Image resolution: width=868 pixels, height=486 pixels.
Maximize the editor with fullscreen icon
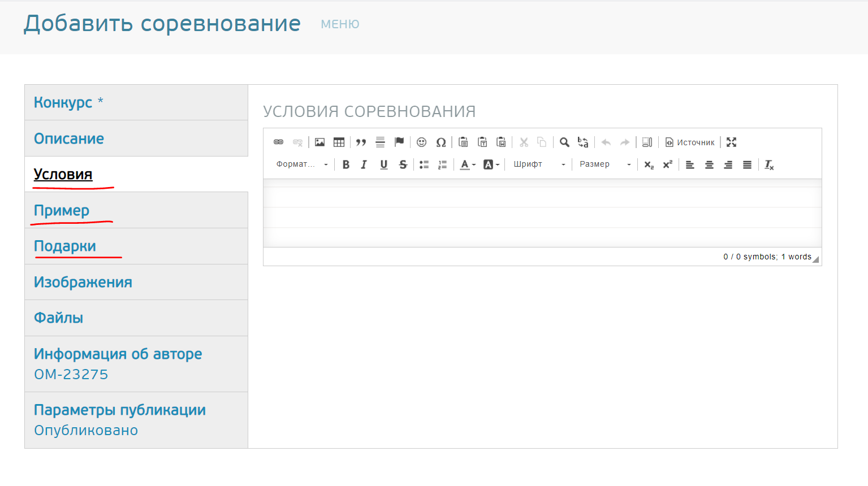[731, 142]
